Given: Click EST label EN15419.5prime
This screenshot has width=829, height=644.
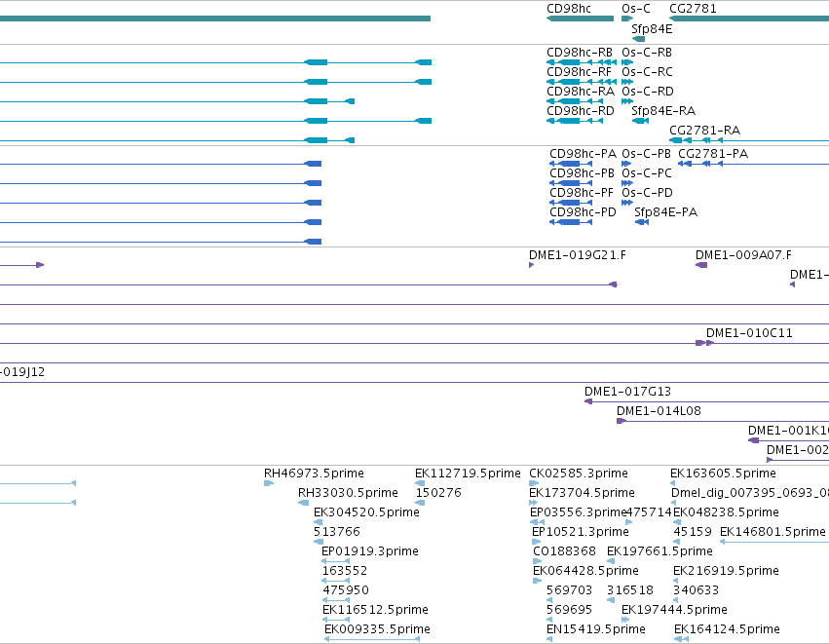Looking at the screenshot, I should 596,629.
